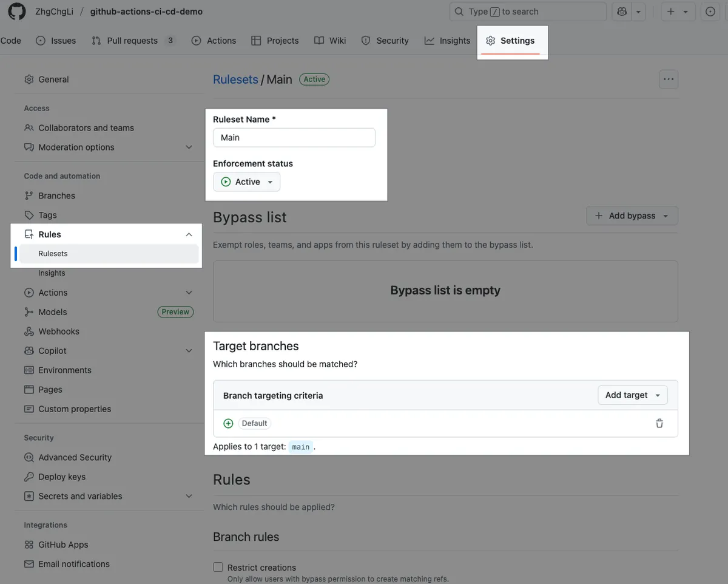
Task: Delete the Default branch target with trash icon
Action: 659,423
